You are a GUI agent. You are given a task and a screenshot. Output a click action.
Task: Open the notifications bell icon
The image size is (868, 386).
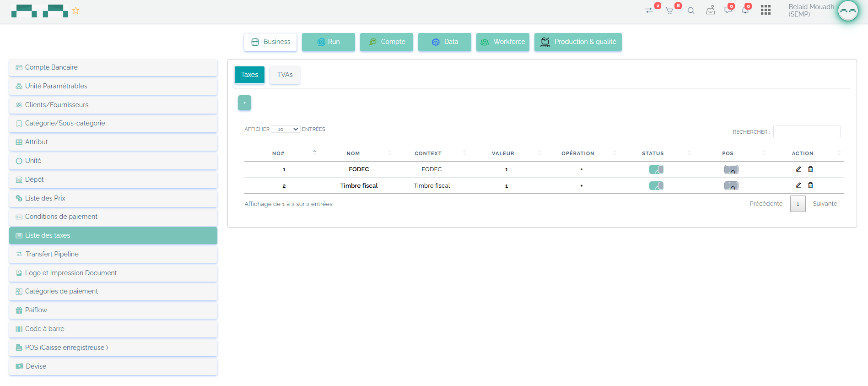pyautogui.click(x=745, y=11)
